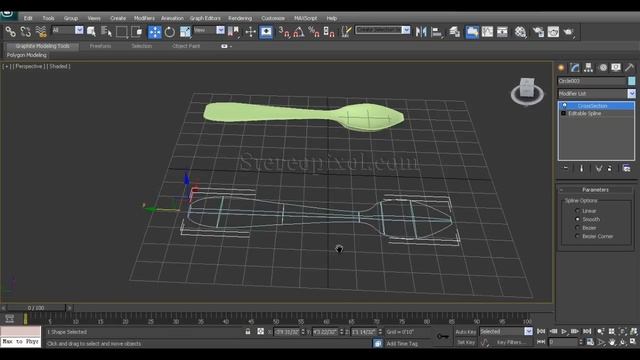
Task: Open the Rendered Frame Window icon
Action: (553, 31)
